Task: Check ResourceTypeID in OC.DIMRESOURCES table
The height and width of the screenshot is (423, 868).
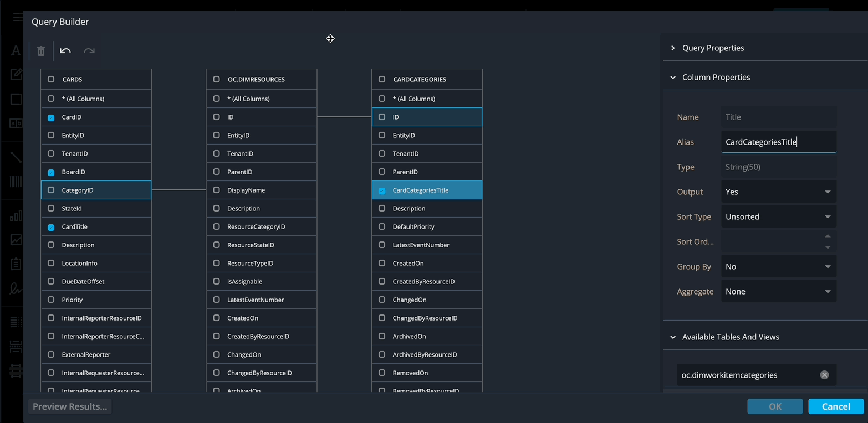Action: point(217,263)
